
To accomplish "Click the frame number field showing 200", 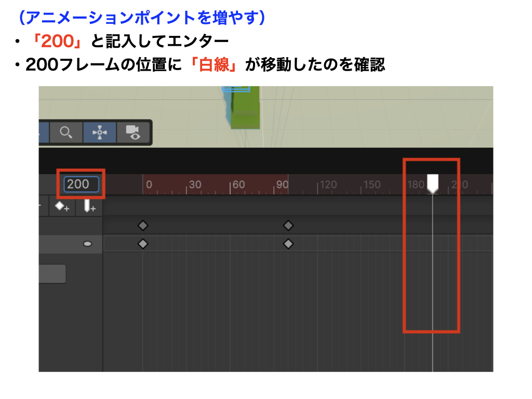I will 81,184.
